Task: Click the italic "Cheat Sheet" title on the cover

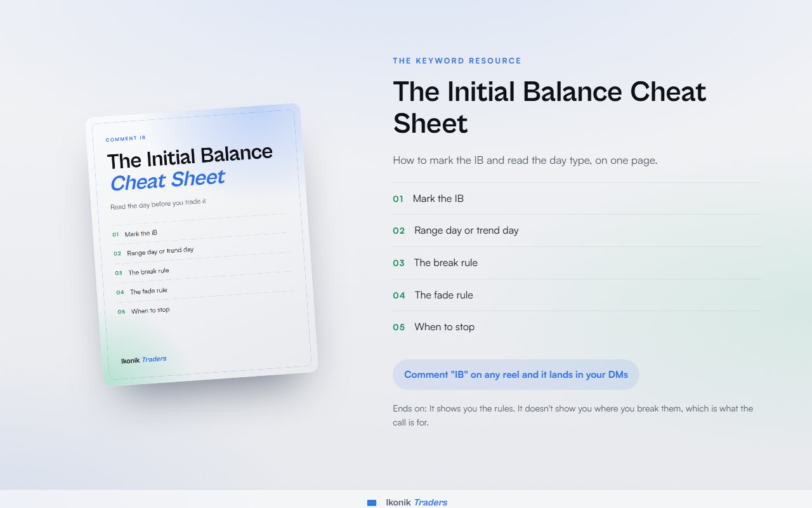Action: tap(167, 180)
